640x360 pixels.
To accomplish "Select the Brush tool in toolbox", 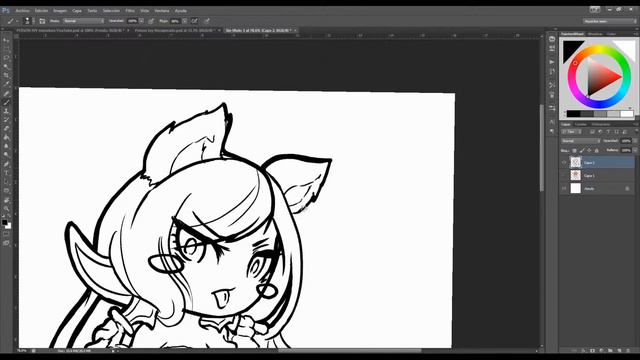I will [6, 102].
